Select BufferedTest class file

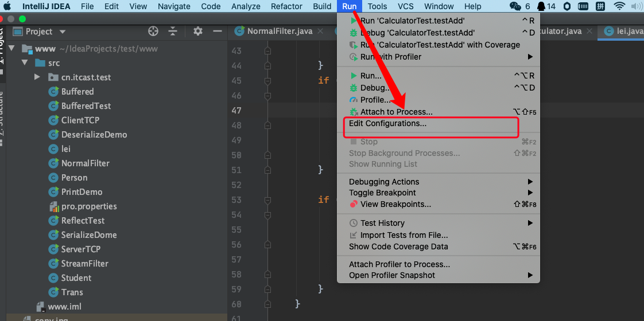pos(86,106)
